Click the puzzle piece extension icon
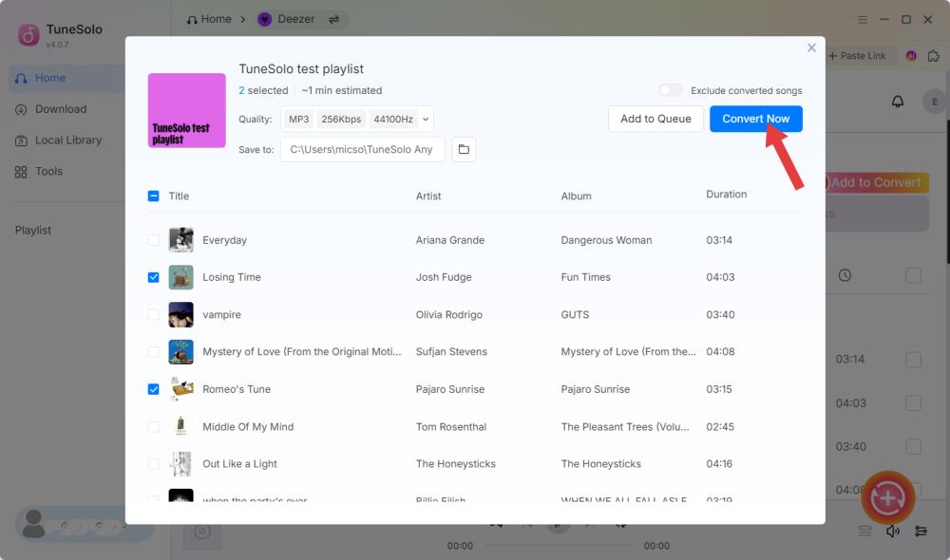Image resolution: width=950 pixels, height=560 pixels. (934, 56)
